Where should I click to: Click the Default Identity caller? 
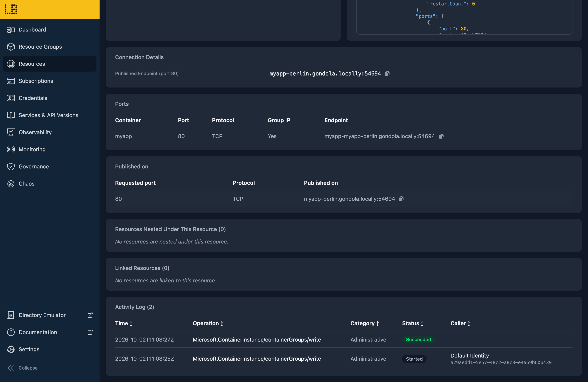click(469, 356)
